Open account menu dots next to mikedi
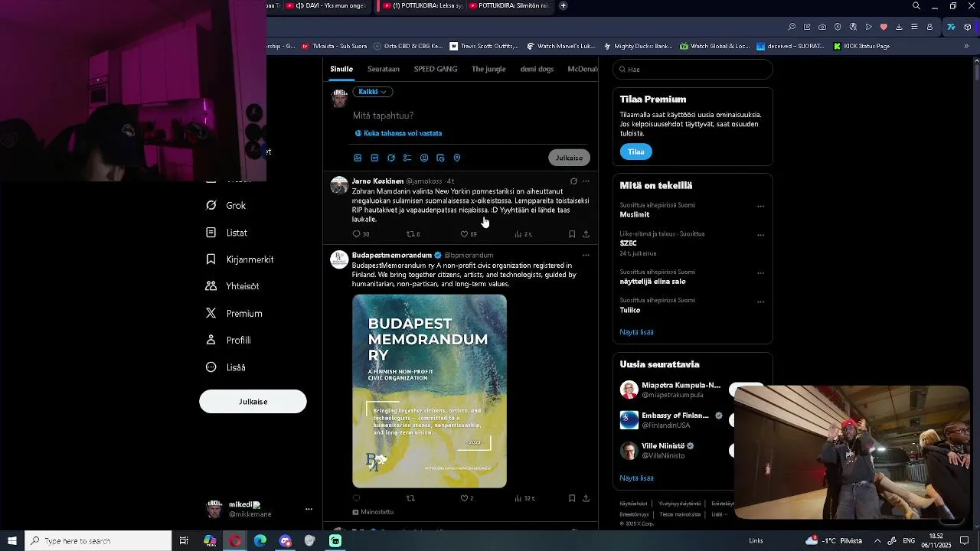The width and height of the screenshot is (980, 551). tap(309, 509)
